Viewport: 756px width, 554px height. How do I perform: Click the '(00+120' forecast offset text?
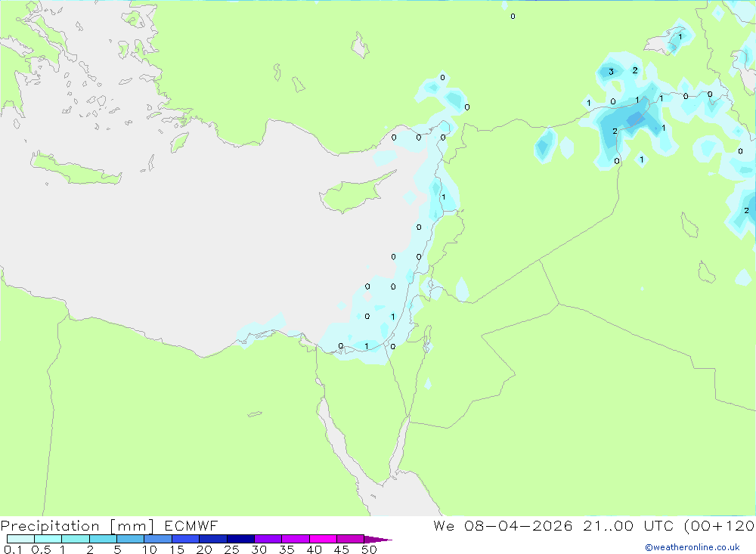point(720,526)
